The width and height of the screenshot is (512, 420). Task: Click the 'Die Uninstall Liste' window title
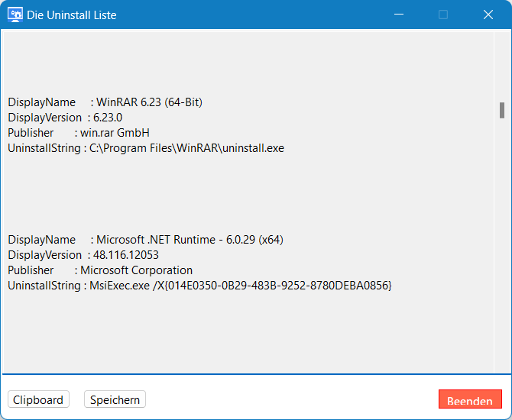point(72,15)
